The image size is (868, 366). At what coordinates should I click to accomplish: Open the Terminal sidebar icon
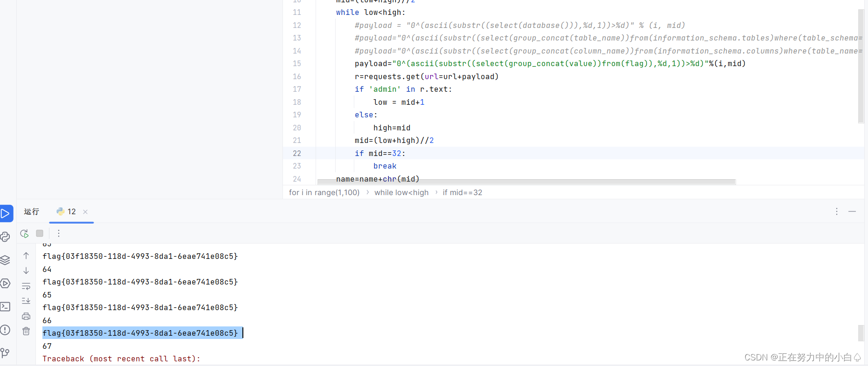[5, 307]
